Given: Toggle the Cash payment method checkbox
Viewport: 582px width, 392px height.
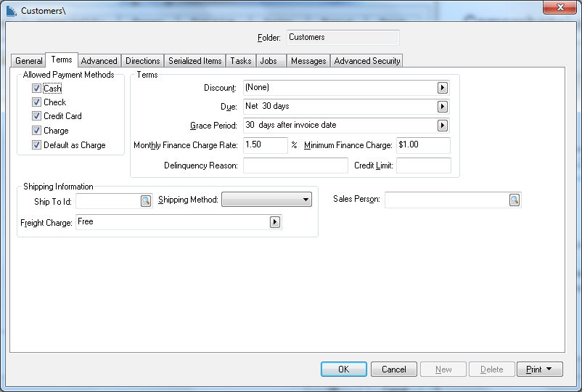Looking at the screenshot, I should [36, 88].
